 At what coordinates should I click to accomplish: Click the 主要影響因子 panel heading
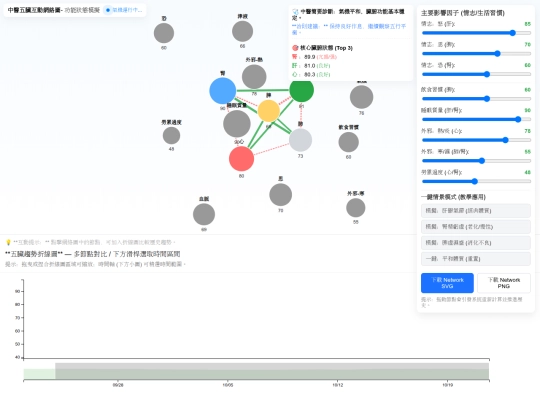(463, 13)
